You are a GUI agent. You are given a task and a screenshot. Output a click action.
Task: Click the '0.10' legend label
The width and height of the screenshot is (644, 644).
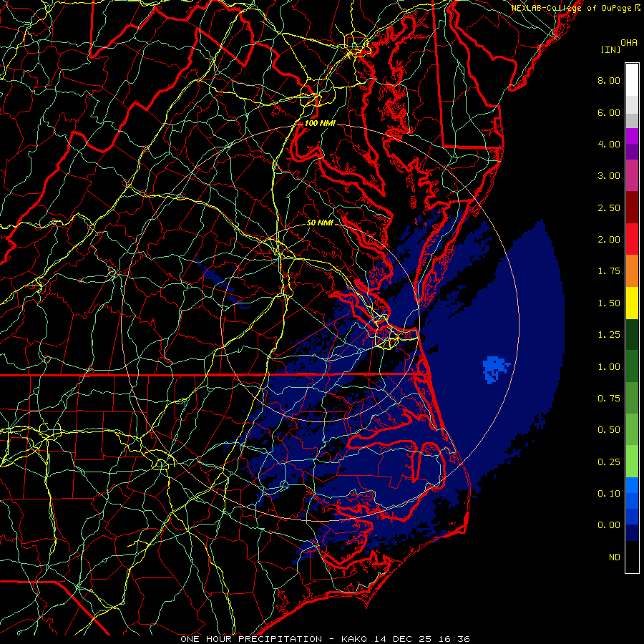pyautogui.click(x=609, y=494)
